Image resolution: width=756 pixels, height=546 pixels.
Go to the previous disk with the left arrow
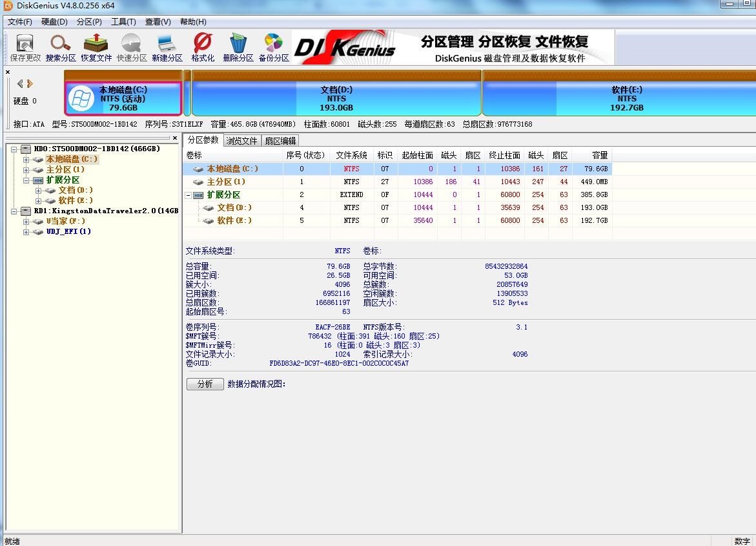pos(20,83)
